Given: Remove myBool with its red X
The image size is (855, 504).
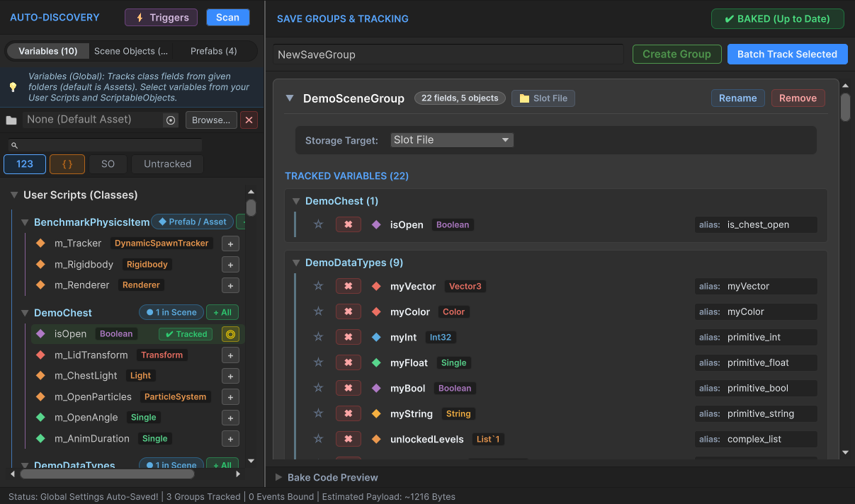Looking at the screenshot, I should tap(348, 388).
